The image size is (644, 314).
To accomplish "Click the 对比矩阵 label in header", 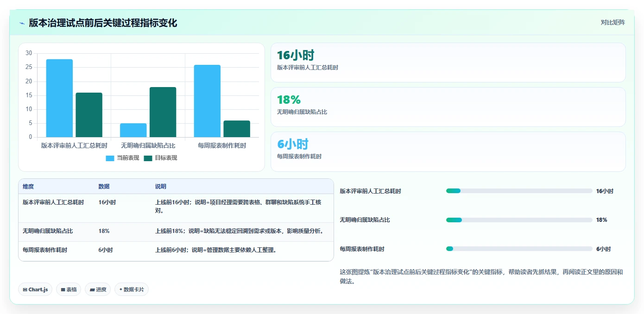I will [612, 22].
